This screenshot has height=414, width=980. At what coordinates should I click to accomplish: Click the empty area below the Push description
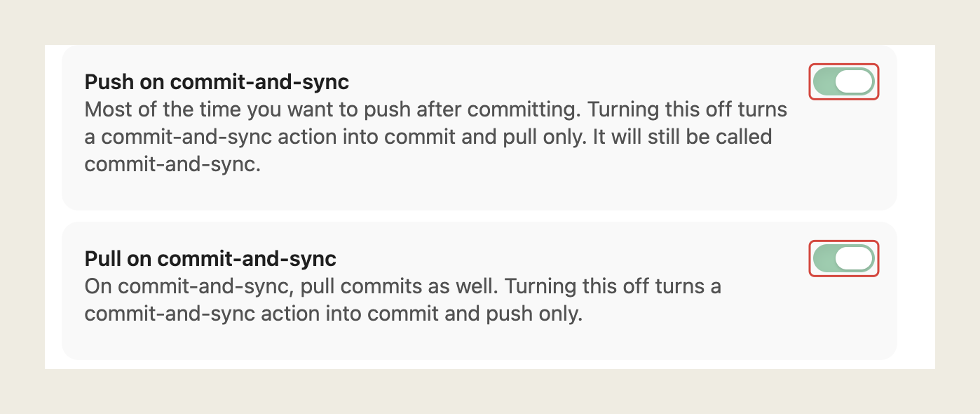[x=479, y=193]
